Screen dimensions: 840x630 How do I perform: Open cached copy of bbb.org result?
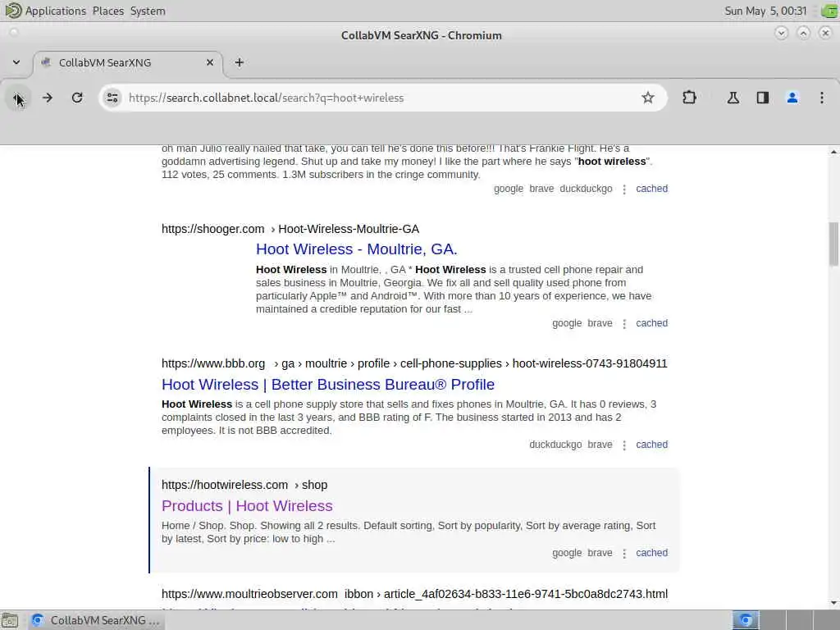(651, 444)
